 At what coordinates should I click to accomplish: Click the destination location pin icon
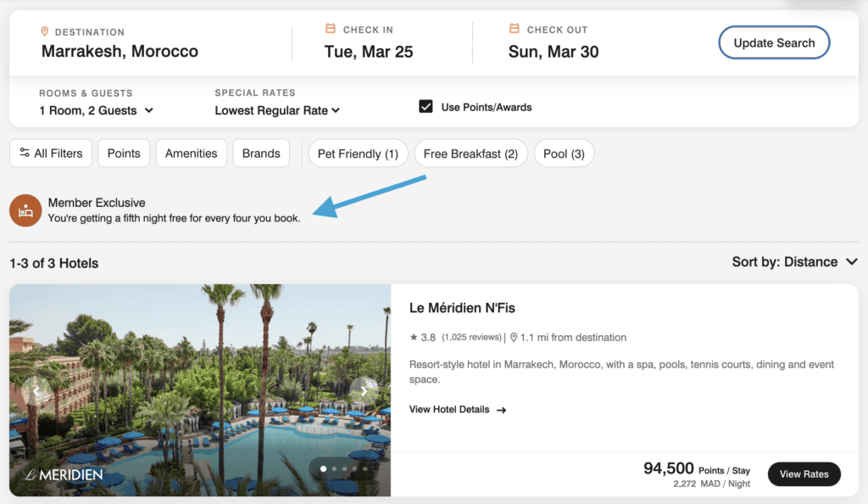click(46, 31)
